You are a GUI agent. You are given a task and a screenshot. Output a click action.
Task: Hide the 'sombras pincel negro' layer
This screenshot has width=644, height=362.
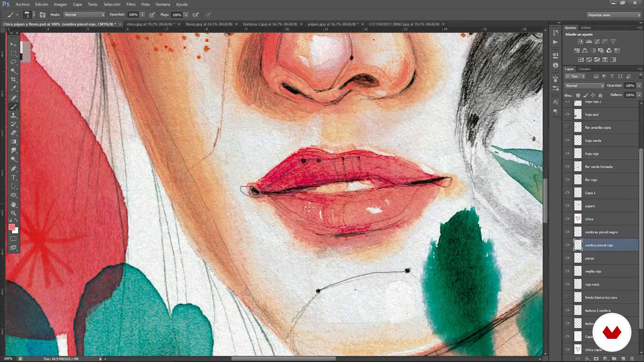(568, 232)
